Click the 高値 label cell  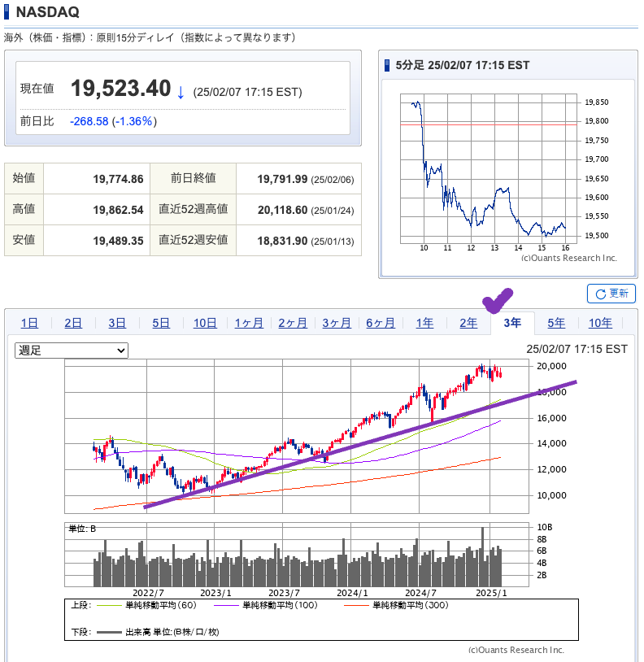pyautogui.click(x=24, y=209)
